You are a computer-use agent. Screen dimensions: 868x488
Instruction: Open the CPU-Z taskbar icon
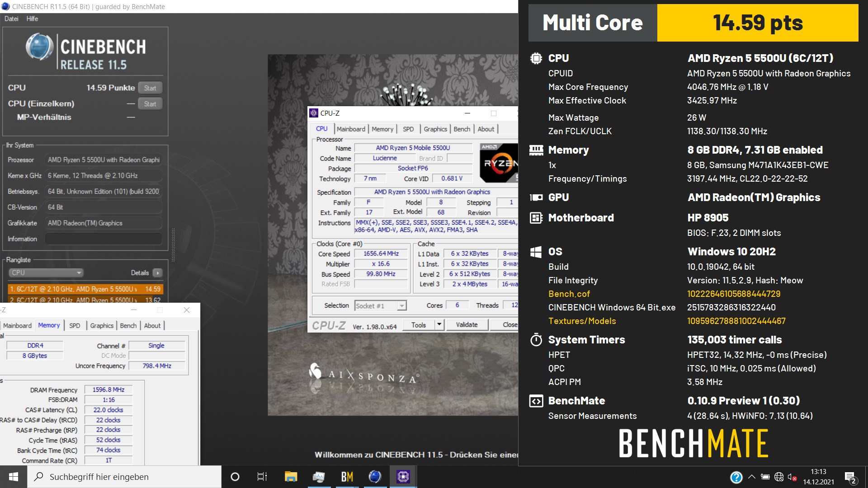(x=403, y=477)
